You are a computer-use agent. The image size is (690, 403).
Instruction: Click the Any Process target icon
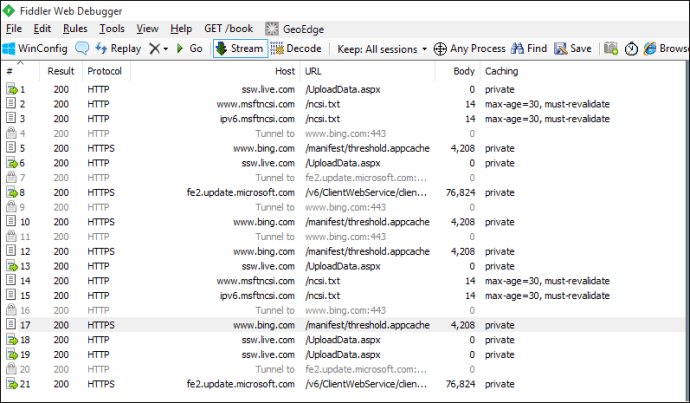click(x=440, y=49)
